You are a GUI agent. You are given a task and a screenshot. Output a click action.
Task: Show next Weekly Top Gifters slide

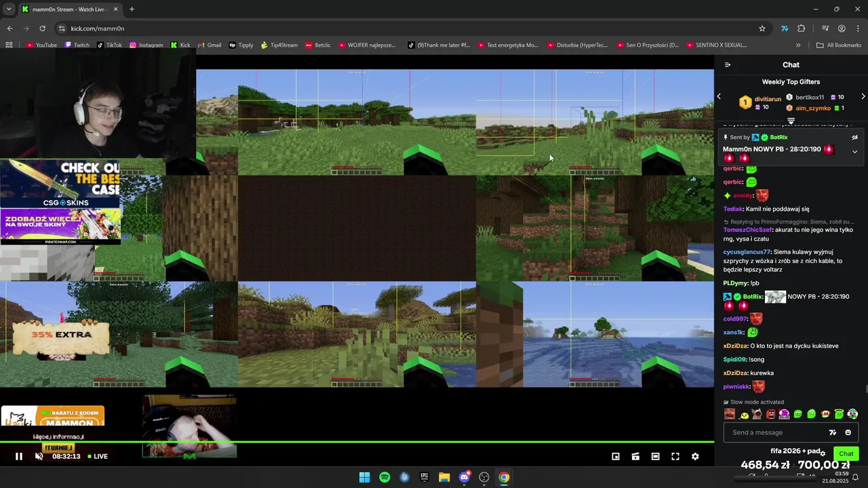pos(863,97)
